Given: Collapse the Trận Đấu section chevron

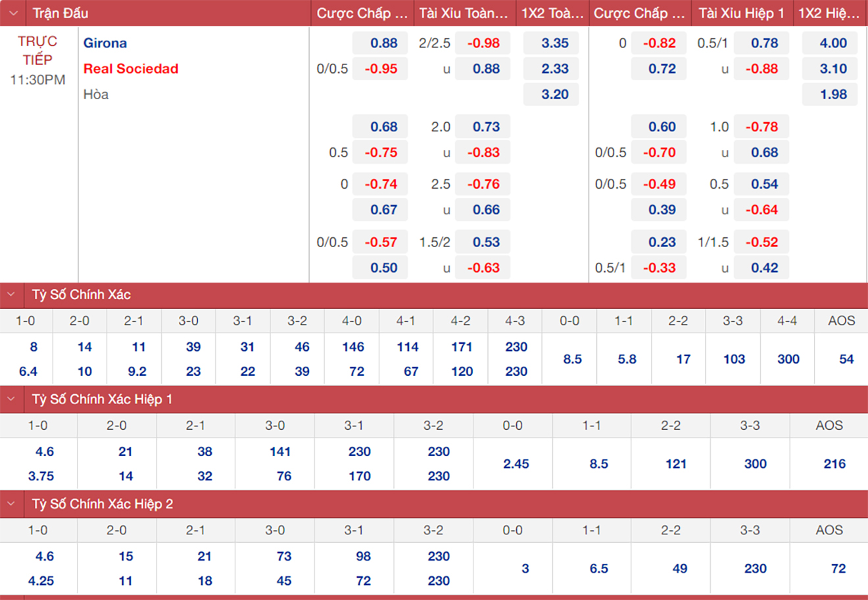Looking at the screenshot, I should click(13, 13).
